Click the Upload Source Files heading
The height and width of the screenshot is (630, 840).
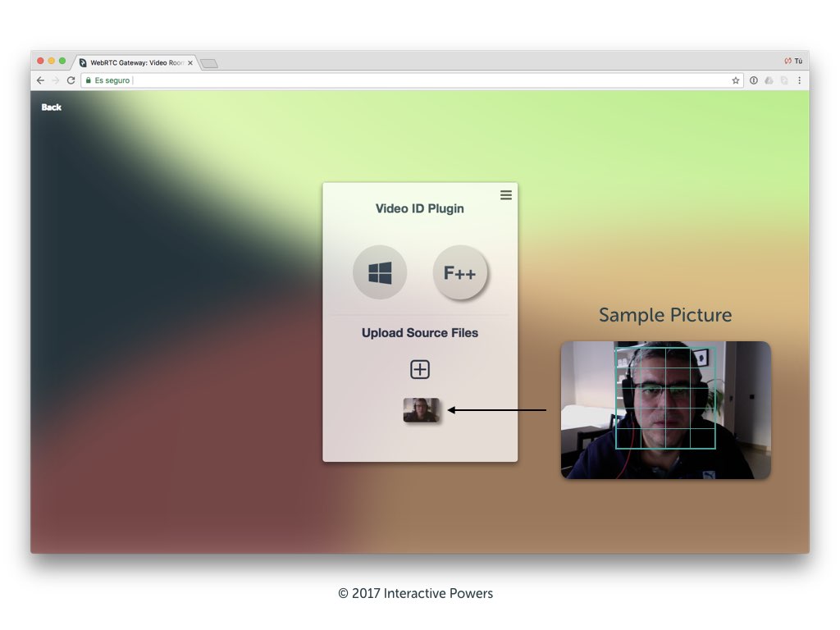point(420,333)
